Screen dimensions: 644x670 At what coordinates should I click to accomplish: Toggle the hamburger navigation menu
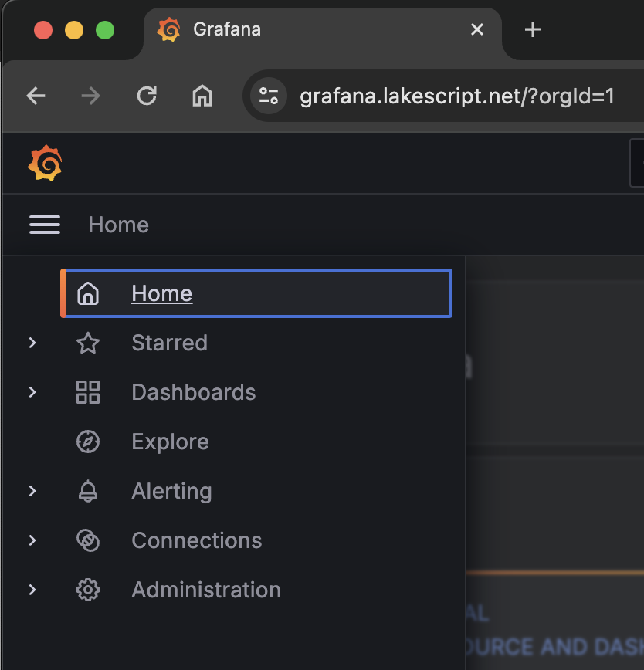click(x=45, y=225)
